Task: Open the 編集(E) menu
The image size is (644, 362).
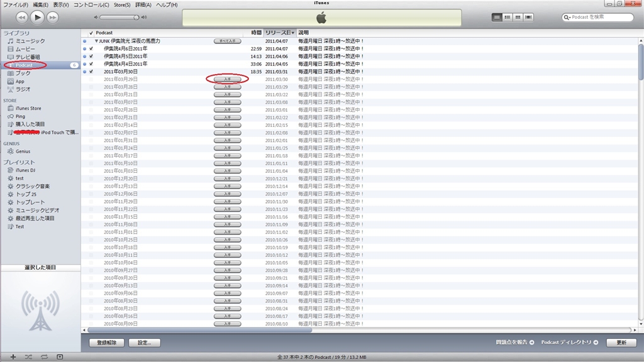Action: pyautogui.click(x=40, y=5)
